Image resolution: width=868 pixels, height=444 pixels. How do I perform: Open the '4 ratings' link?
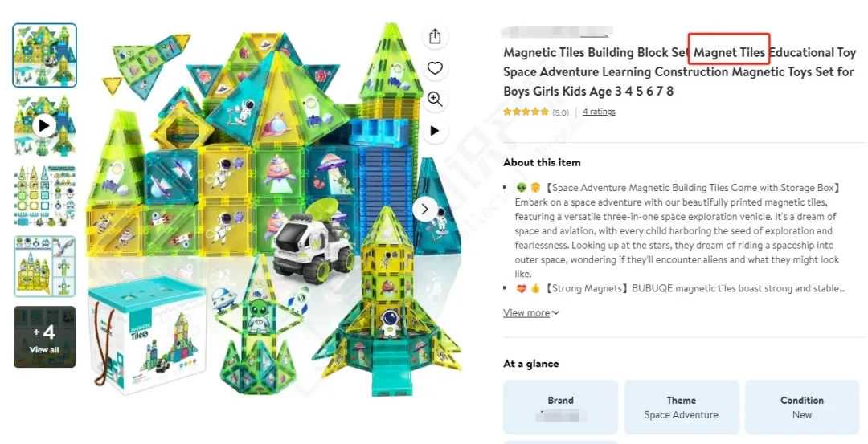(x=599, y=112)
